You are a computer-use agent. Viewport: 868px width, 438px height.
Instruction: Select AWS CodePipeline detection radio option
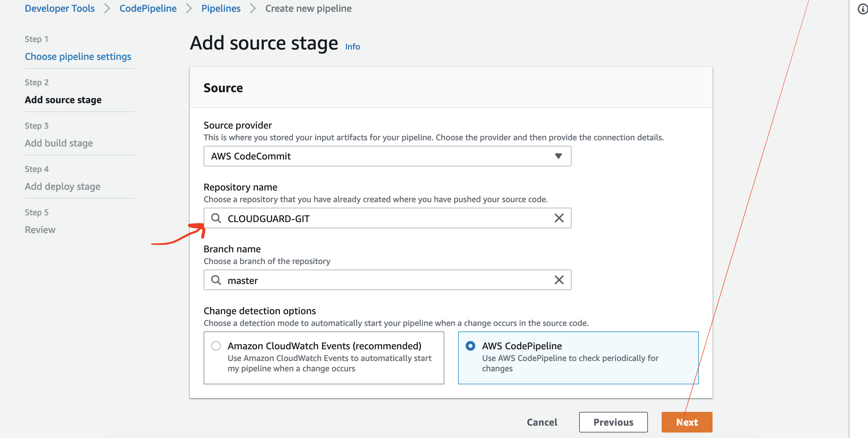click(x=470, y=346)
